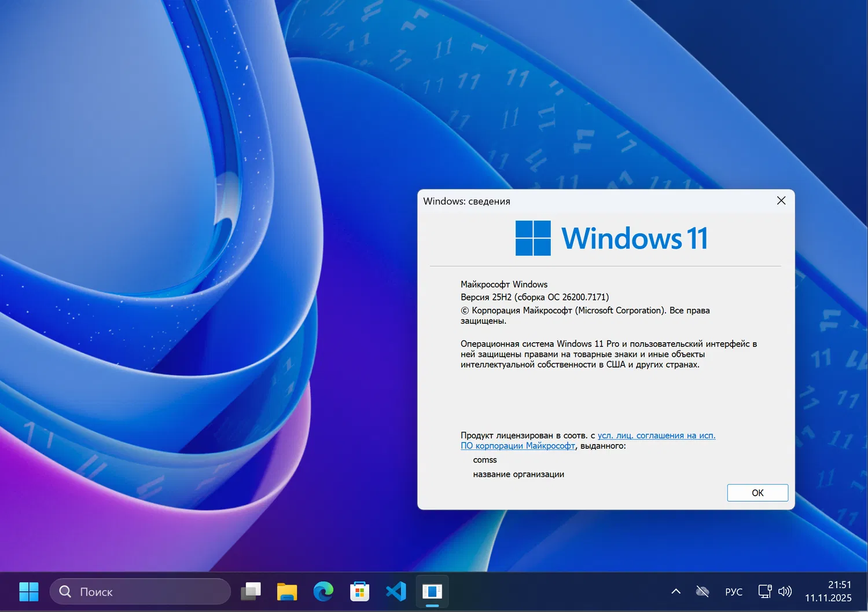Open network settings from the system tray
This screenshot has width=868, height=612.
click(765, 591)
